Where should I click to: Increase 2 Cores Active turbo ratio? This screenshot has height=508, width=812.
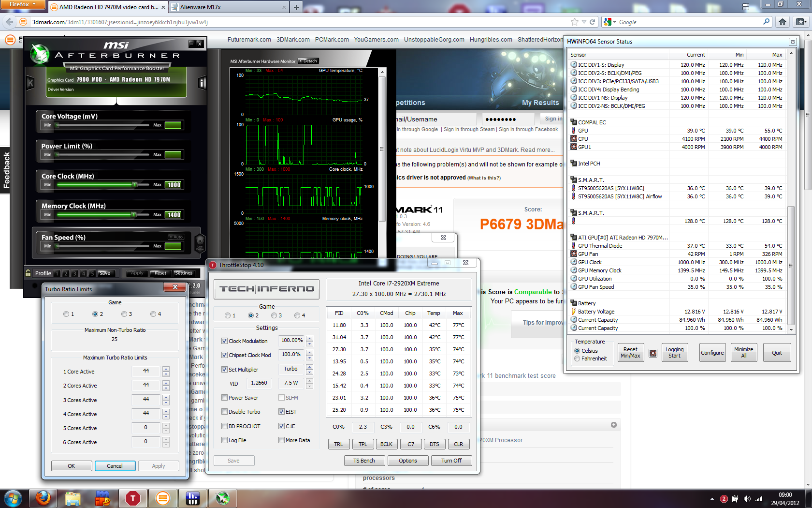[x=166, y=383]
